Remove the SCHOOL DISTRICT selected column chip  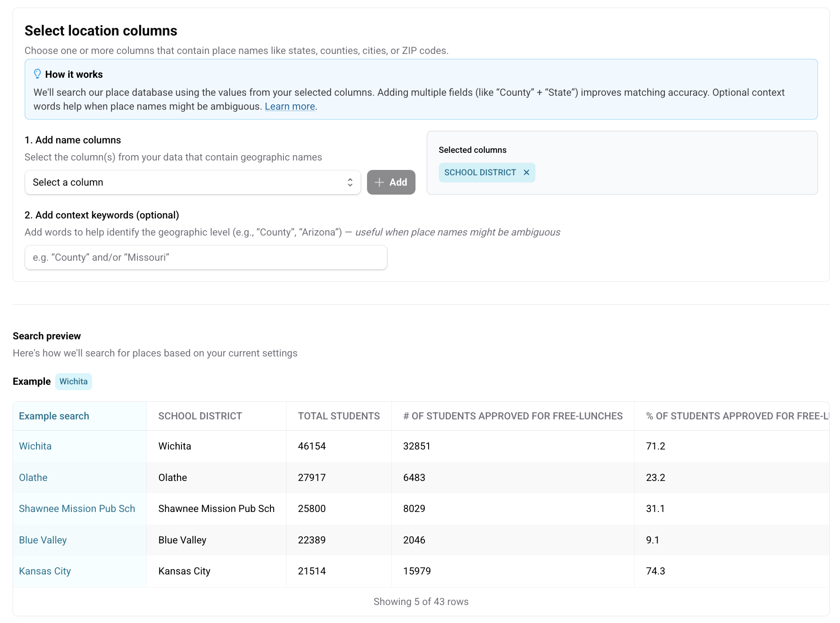coord(526,173)
